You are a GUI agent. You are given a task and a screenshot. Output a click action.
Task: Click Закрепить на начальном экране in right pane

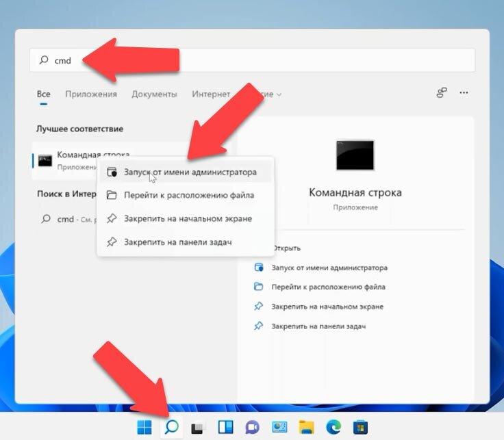pos(327,307)
